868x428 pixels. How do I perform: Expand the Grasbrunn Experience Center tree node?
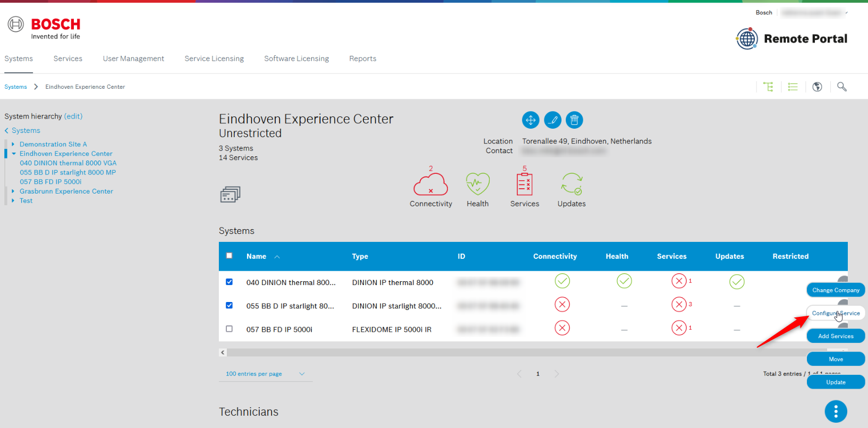pos(13,191)
